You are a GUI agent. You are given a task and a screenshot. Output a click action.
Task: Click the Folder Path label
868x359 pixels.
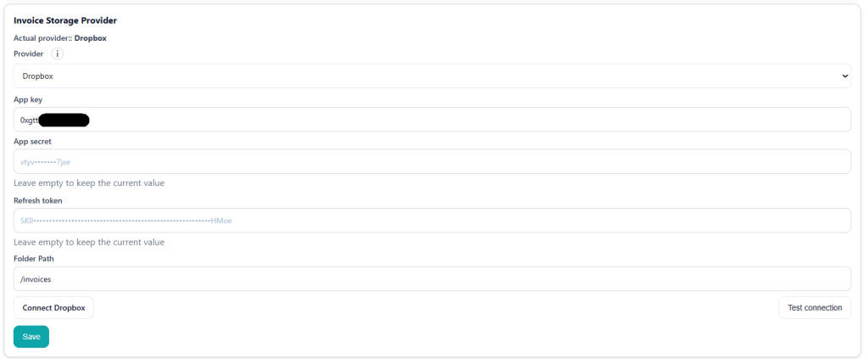point(34,258)
